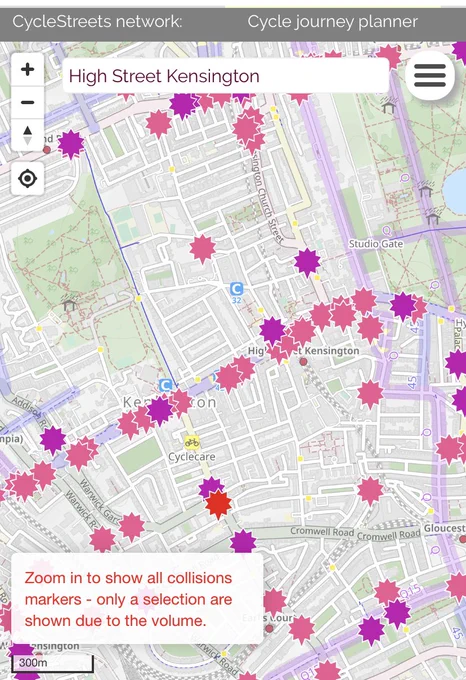Zoom in with the plus button
The width and height of the screenshot is (466, 680).
[x=27, y=69]
